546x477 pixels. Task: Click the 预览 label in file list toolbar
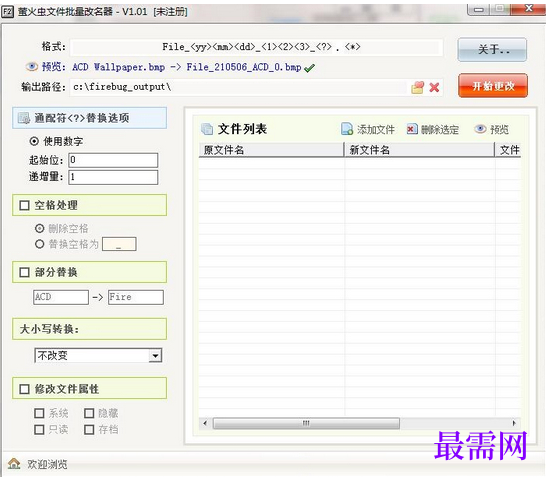point(499,130)
